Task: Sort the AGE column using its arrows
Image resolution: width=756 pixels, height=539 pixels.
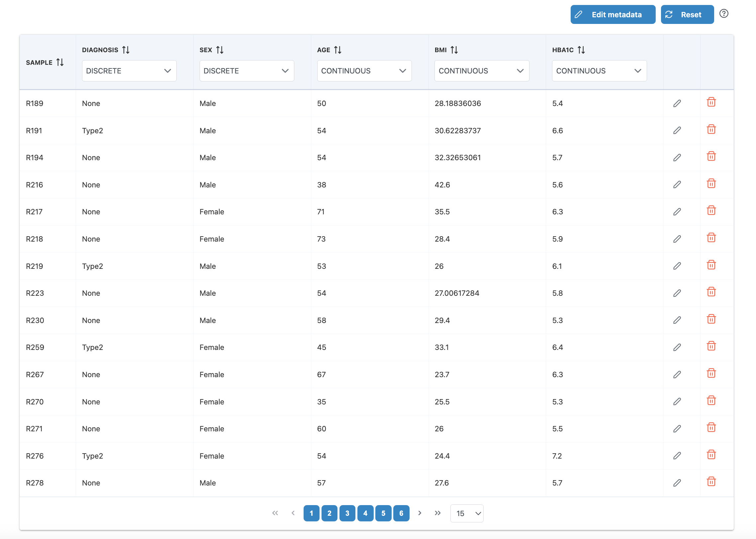Action: pos(338,50)
